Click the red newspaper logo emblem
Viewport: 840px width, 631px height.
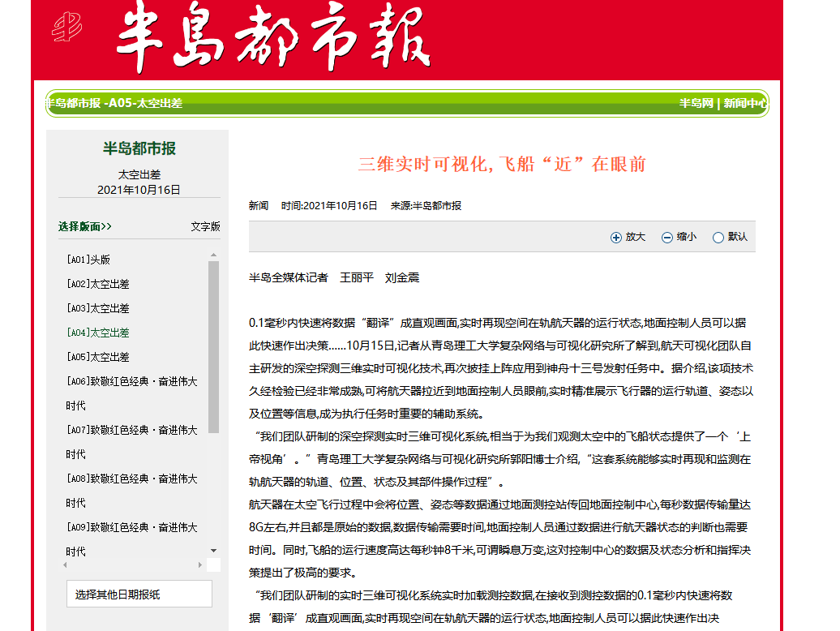point(67,28)
